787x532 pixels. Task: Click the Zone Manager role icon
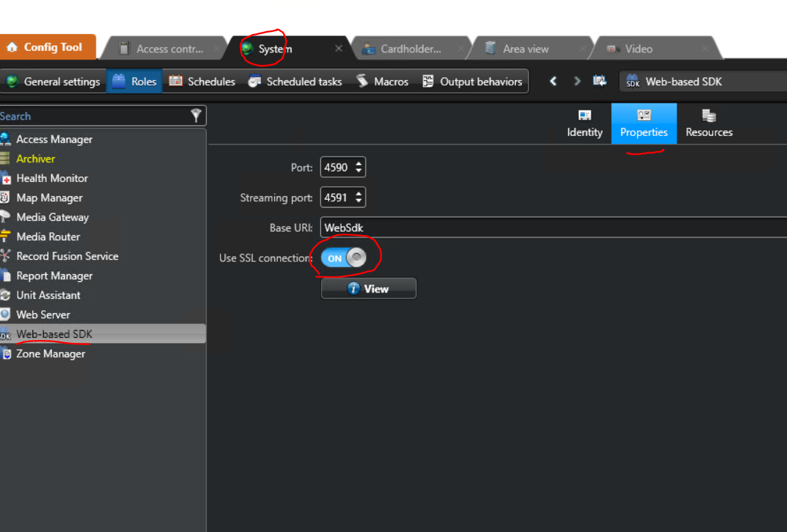pos(6,353)
